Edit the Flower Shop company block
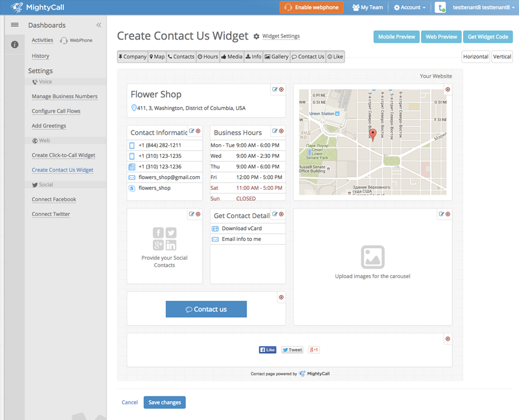Screen dimensions: 519x420 [x=275, y=90]
